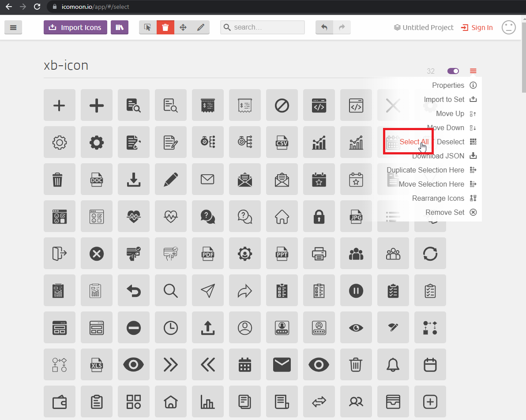Image resolution: width=526 pixels, height=420 pixels.
Task: Choose Duplicate Selection Here
Action: (432, 170)
